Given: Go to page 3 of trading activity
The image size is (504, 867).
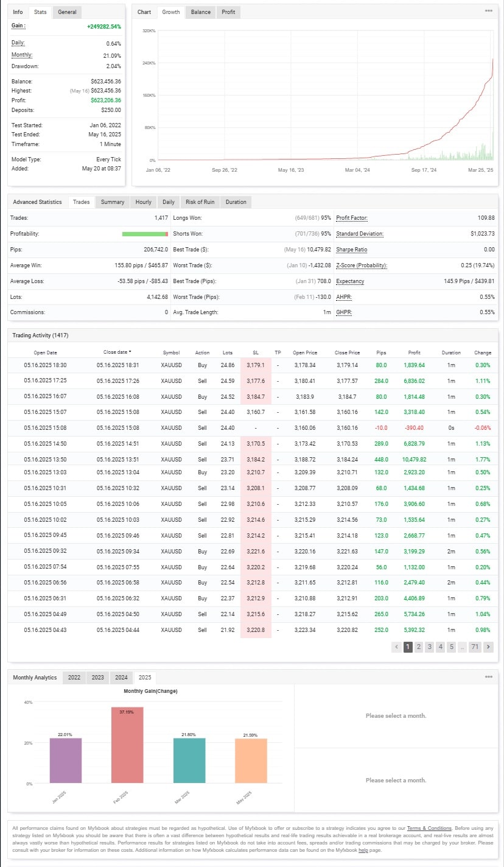Looking at the screenshot, I should pyautogui.click(x=429, y=647).
